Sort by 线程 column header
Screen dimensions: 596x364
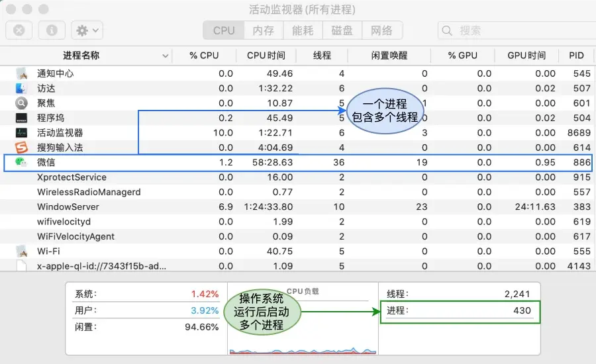[322, 56]
